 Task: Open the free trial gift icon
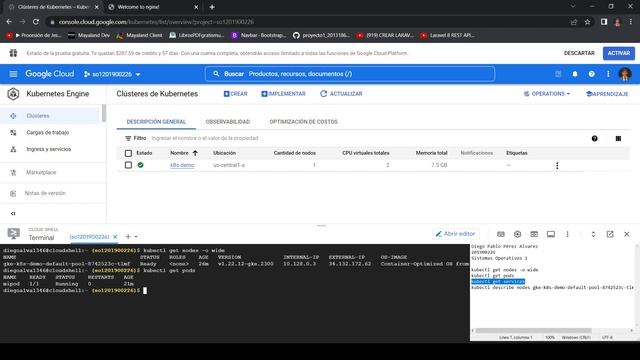[13, 53]
